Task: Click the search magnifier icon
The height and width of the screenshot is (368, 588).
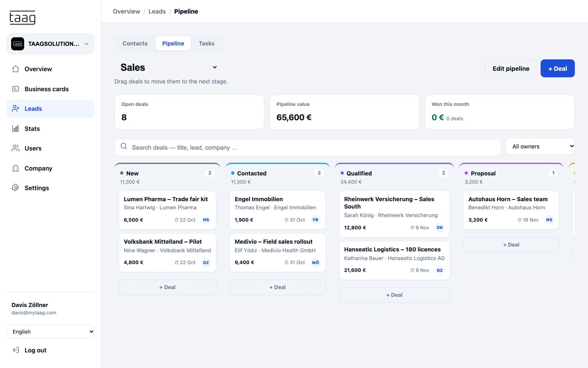Action: [x=124, y=146]
